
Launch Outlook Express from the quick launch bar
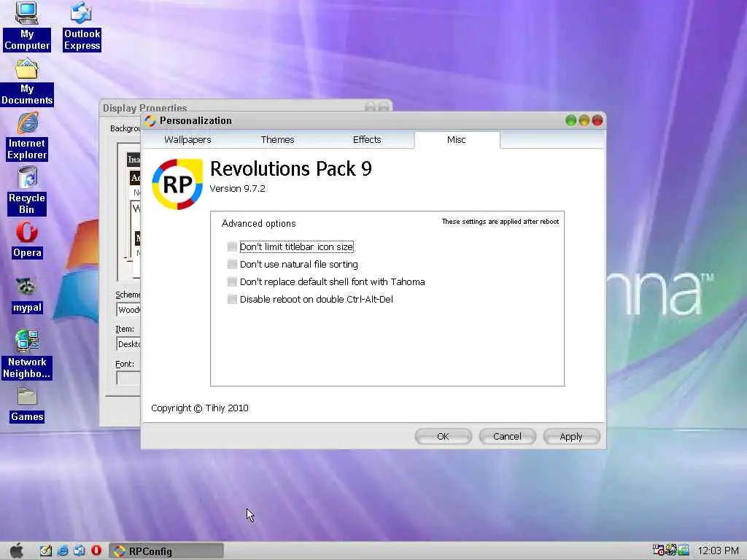point(79,551)
